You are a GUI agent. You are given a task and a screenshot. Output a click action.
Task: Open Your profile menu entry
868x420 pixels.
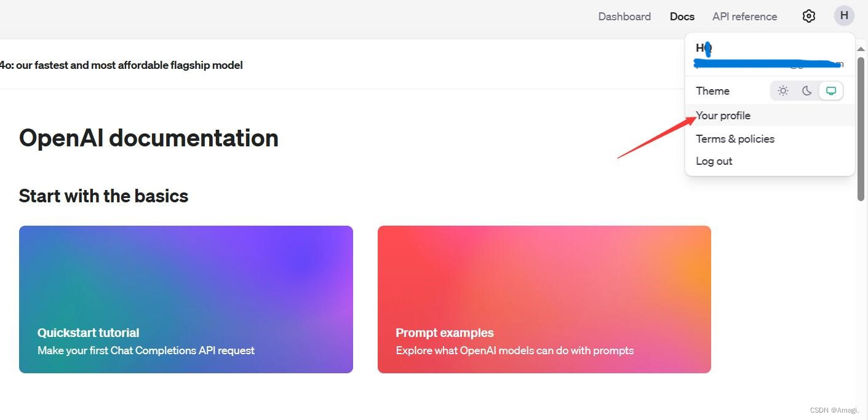(x=770, y=116)
